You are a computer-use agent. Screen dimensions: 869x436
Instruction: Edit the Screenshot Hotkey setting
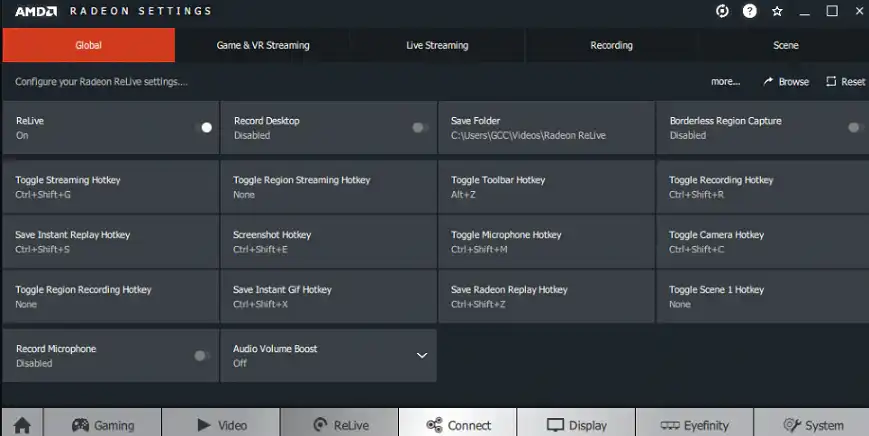pos(328,242)
